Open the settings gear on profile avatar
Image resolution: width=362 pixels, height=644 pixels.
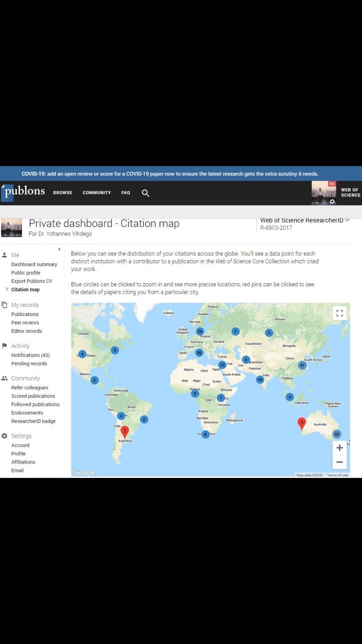click(x=332, y=201)
